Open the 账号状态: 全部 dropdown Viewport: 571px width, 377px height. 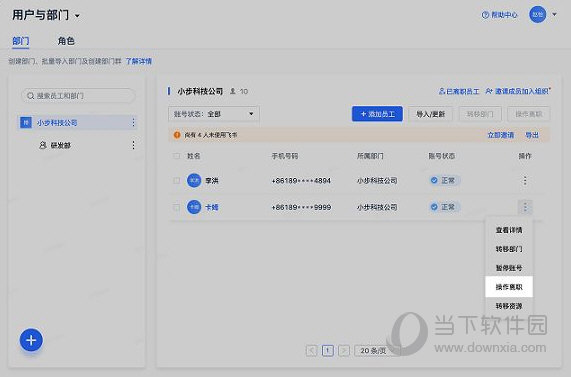click(x=214, y=114)
